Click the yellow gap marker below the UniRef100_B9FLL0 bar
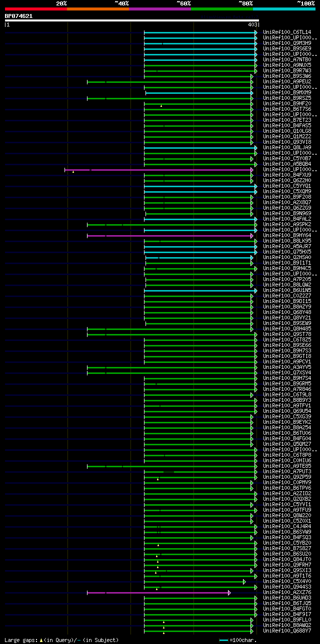This screenshot has height=644, width=320. point(163,622)
